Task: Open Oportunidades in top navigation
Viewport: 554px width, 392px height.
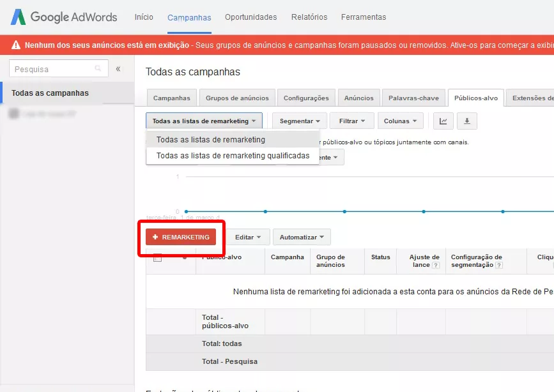Action: click(x=251, y=17)
